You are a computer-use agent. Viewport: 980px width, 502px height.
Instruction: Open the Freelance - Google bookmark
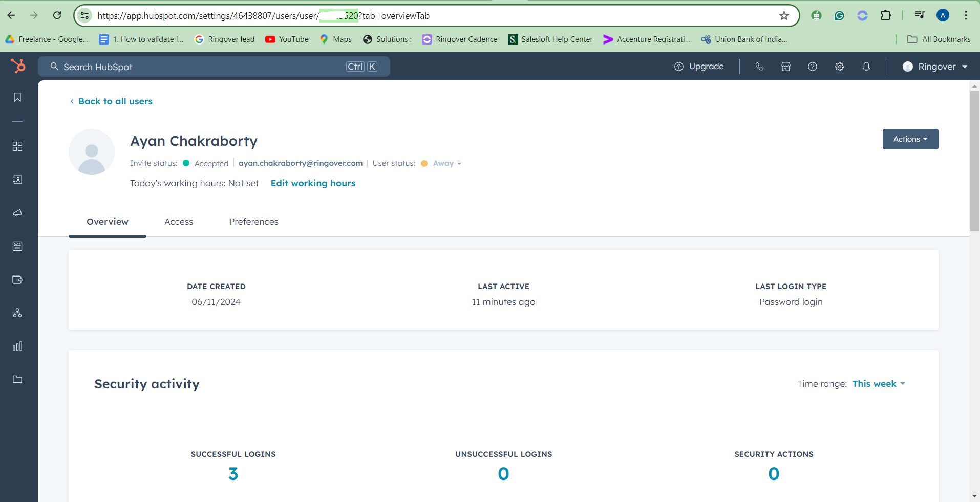47,39
